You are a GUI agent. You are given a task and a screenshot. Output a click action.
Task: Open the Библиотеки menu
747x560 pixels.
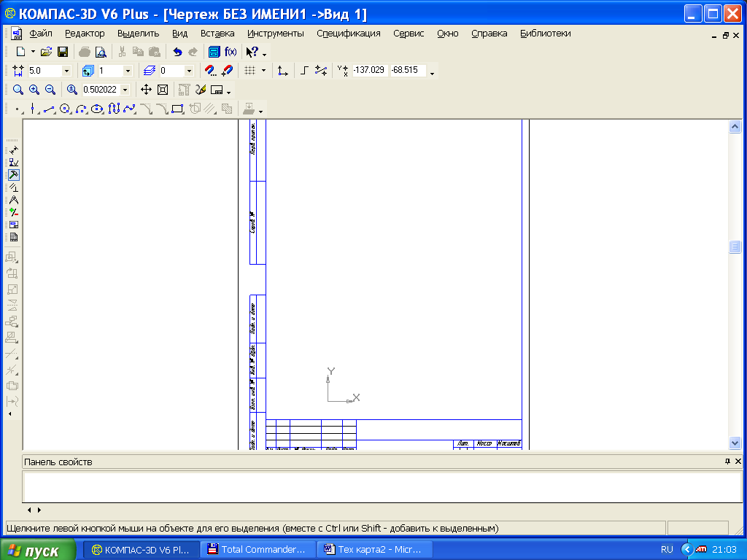pyautogui.click(x=546, y=34)
